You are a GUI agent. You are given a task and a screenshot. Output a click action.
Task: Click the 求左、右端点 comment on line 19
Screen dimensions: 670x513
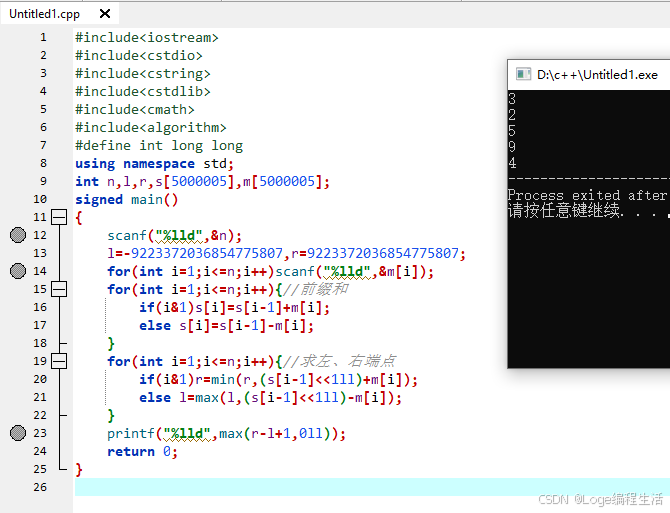(339, 361)
